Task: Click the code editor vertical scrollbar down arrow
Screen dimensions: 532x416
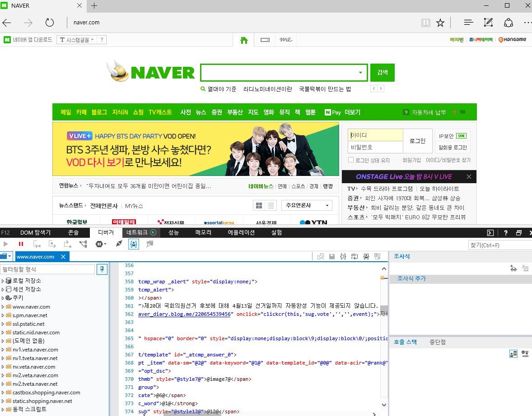Action: coord(384,404)
